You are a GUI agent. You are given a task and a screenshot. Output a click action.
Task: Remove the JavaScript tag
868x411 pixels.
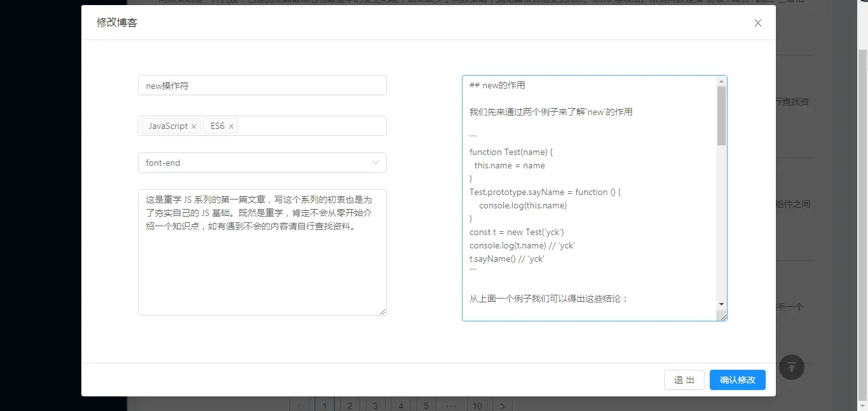pos(194,126)
